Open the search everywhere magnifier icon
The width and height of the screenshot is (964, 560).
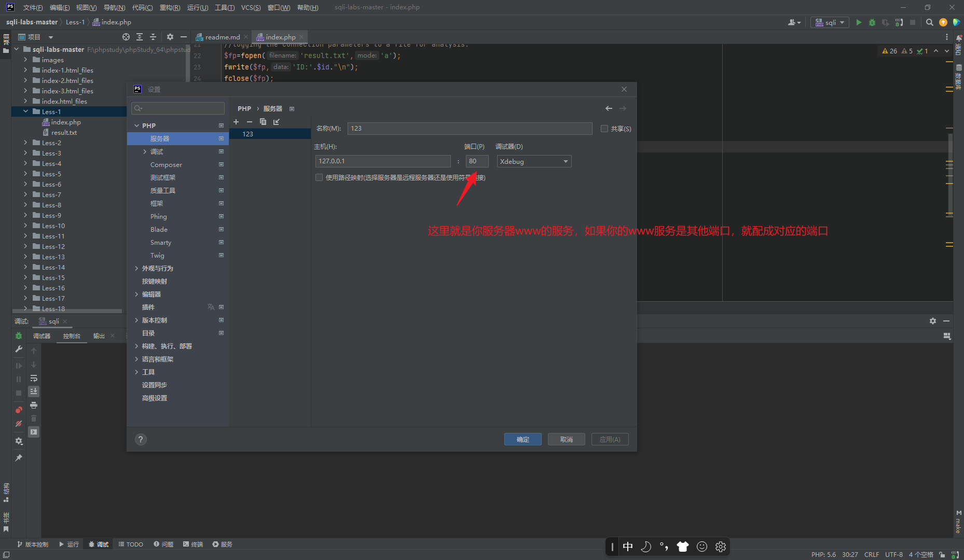coord(929,22)
